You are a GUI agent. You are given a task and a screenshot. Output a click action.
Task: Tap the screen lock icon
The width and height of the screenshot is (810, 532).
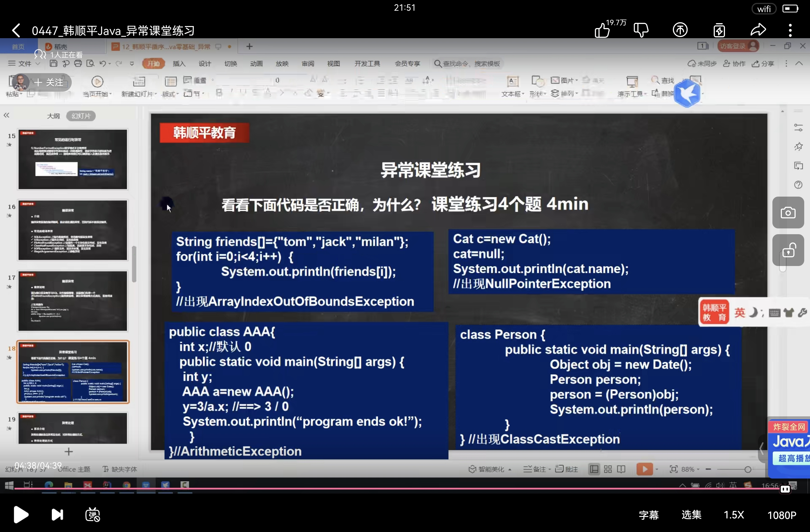(x=788, y=251)
